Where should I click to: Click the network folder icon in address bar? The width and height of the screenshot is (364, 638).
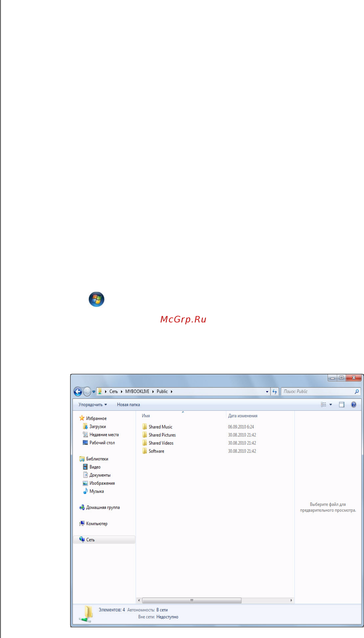(100, 391)
